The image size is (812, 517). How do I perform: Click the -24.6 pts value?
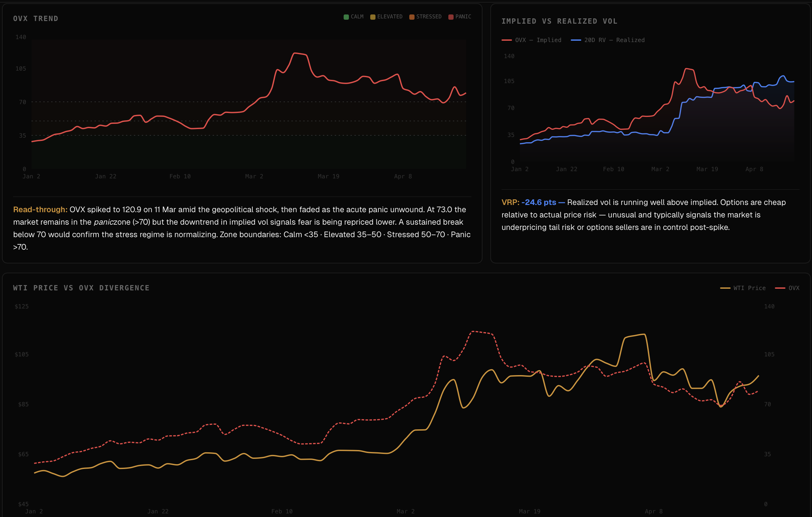(539, 202)
